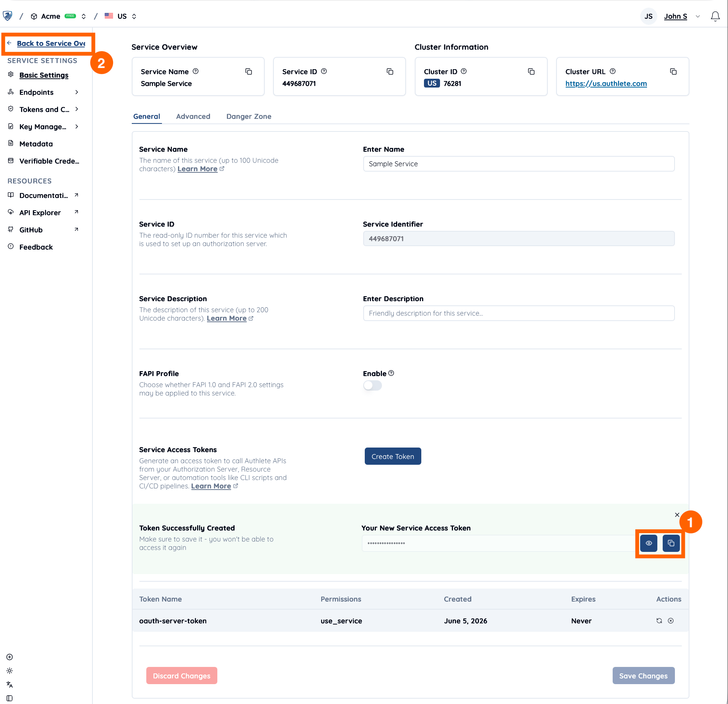Toggle the FAPI Profile Enable switch
The width and height of the screenshot is (728, 704).
372,385
